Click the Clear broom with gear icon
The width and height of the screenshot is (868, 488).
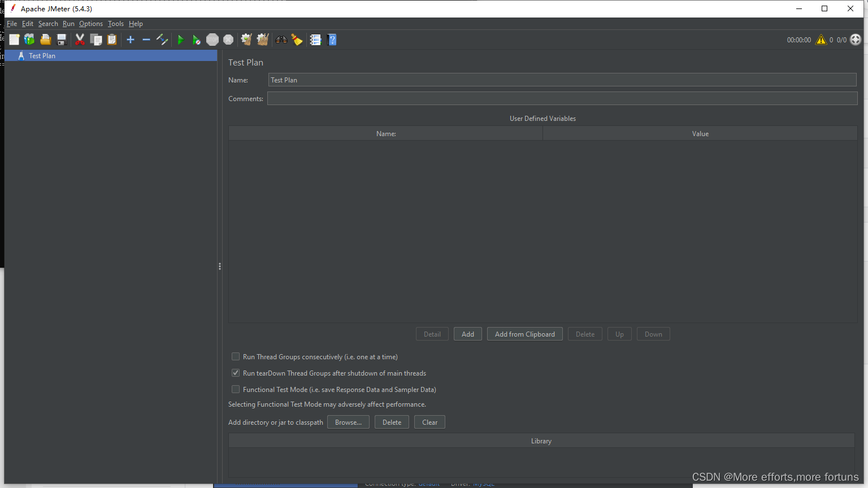point(246,40)
